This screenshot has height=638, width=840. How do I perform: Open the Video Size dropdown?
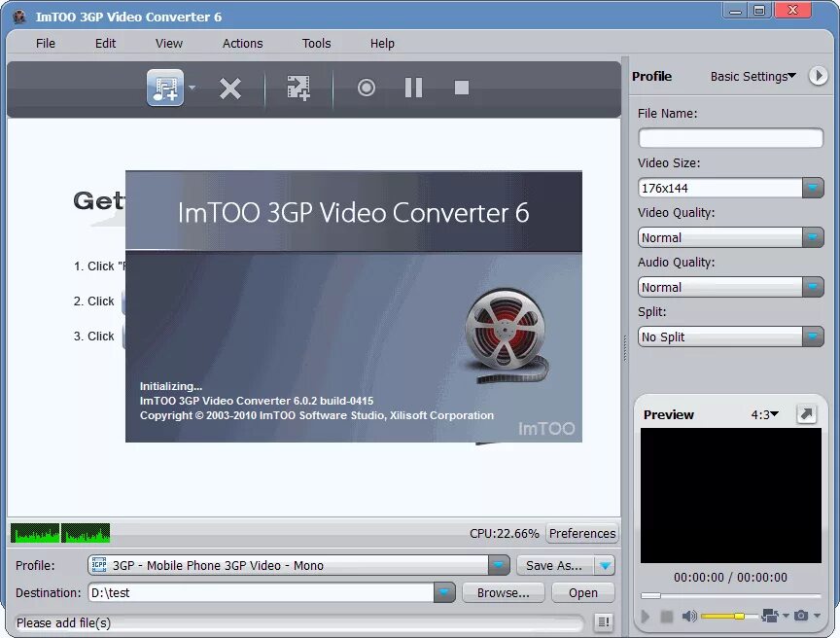(815, 188)
